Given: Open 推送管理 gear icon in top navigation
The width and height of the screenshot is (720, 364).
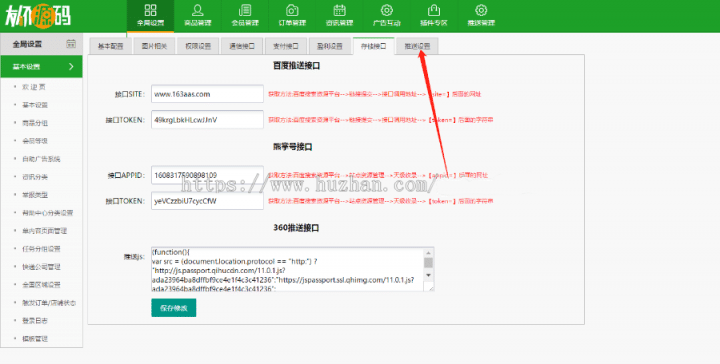Looking at the screenshot, I should pyautogui.click(x=481, y=10).
